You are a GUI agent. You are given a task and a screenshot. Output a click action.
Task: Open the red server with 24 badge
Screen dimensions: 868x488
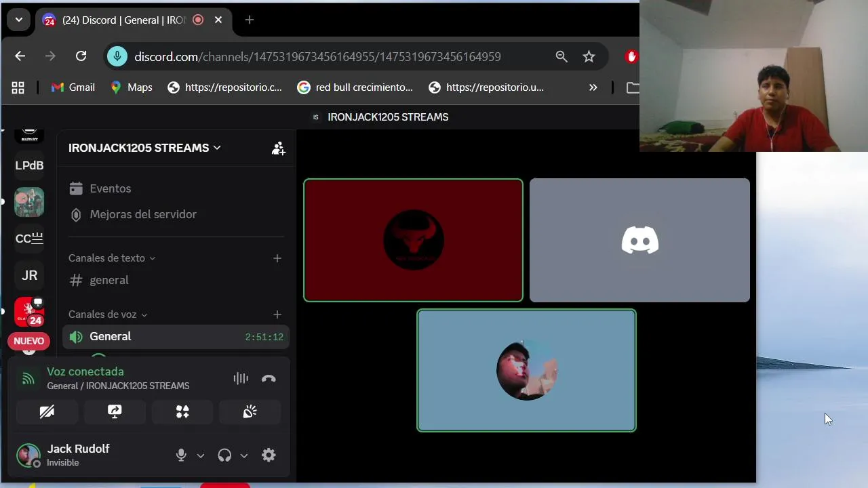point(29,312)
